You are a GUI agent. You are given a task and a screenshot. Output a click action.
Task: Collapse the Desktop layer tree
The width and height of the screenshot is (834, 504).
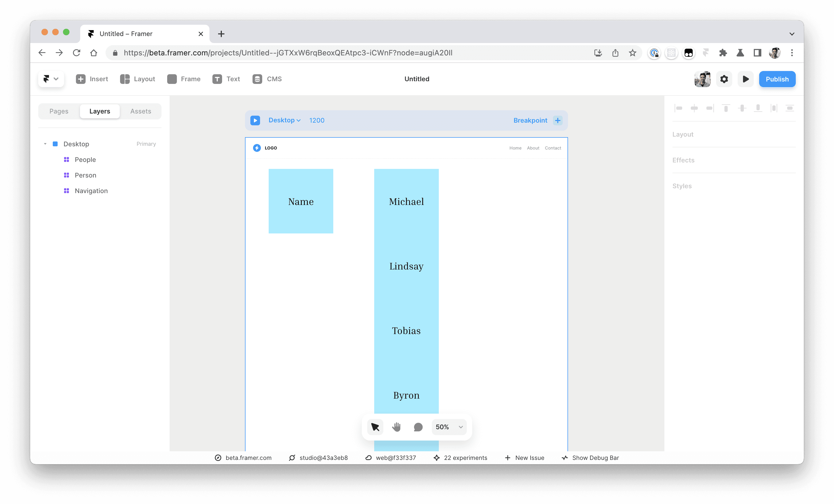click(45, 144)
